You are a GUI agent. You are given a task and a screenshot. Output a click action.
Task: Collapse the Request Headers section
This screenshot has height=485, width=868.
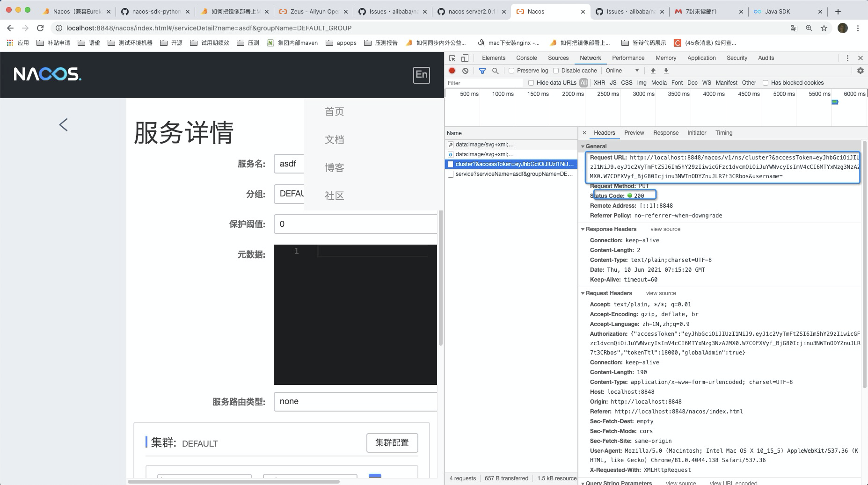pyautogui.click(x=583, y=293)
